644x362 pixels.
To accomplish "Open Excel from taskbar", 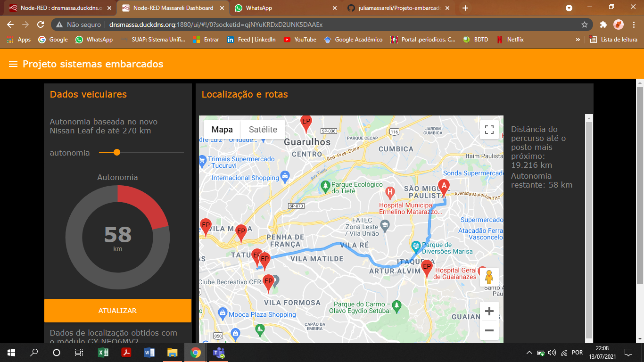I will 103,353.
